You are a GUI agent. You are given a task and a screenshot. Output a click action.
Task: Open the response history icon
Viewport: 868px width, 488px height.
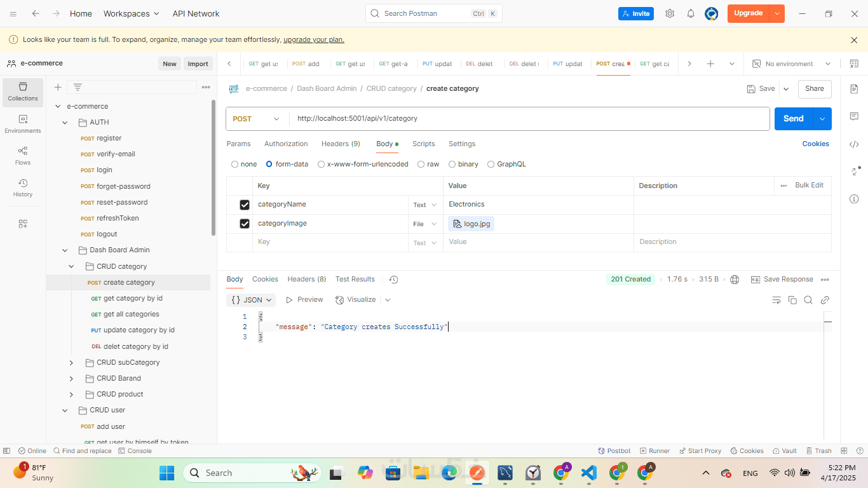pos(393,280)
